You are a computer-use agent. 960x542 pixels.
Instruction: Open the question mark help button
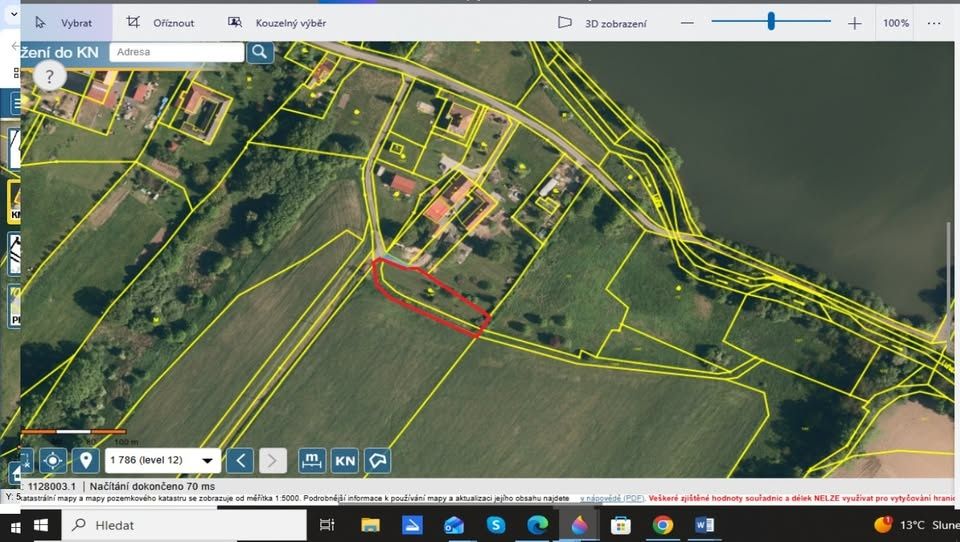(50, 77)
